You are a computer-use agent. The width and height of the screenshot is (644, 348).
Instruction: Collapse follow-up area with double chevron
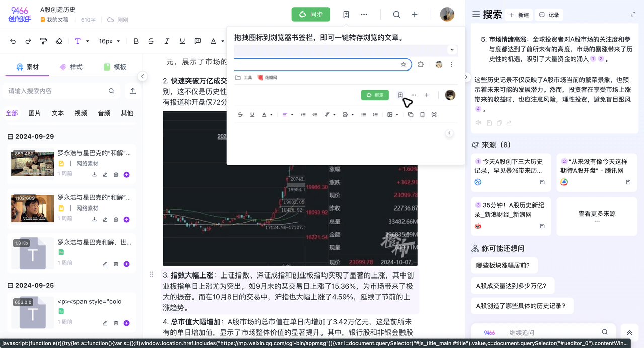(x=629, y=332)
